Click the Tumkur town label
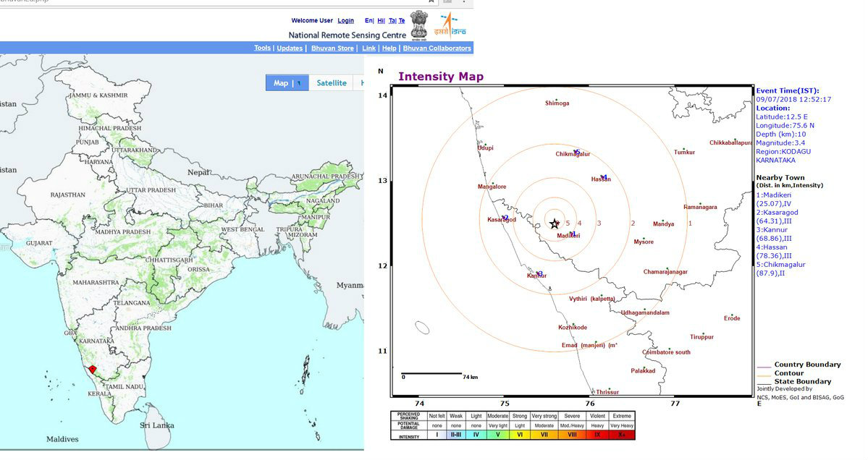The height and width of the screenshot is (460, 868). tap(684, 152)
